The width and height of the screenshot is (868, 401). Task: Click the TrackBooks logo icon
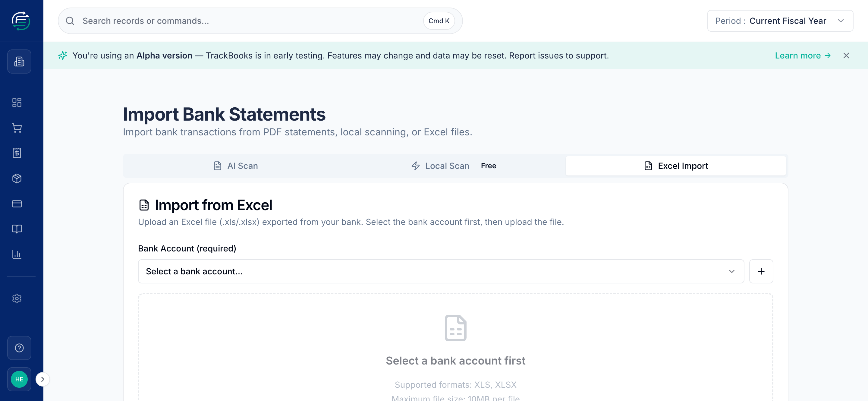point(20,21)
